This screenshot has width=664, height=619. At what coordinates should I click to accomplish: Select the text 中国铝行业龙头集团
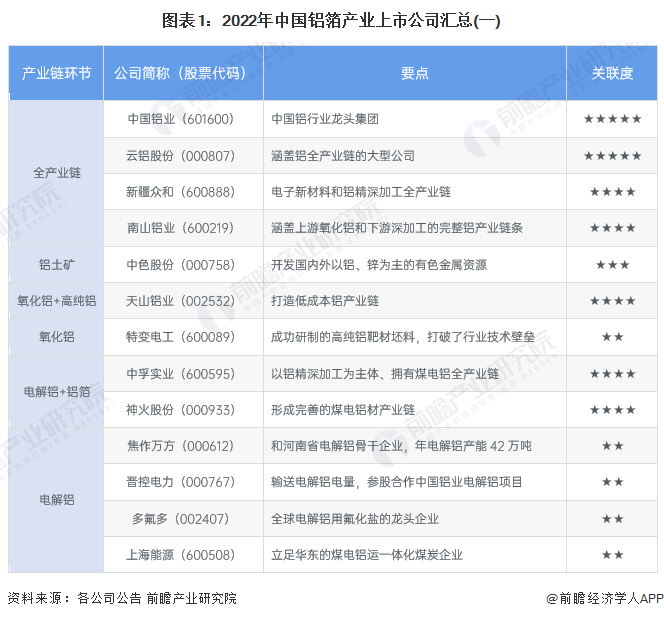tap(325, 119)
